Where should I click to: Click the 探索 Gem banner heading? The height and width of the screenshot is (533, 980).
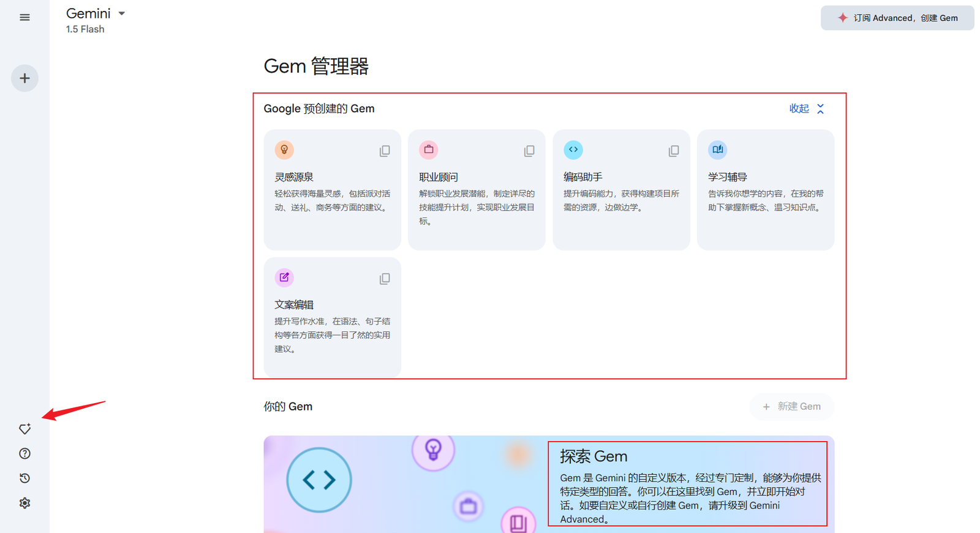[x=594, y=456]
